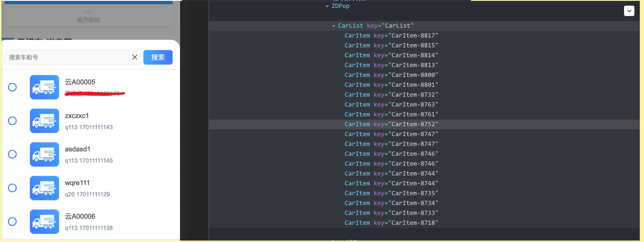Select CarItem-8801 in component tree
The height and width of the screenshot is (242, 644).
[391, 85]
